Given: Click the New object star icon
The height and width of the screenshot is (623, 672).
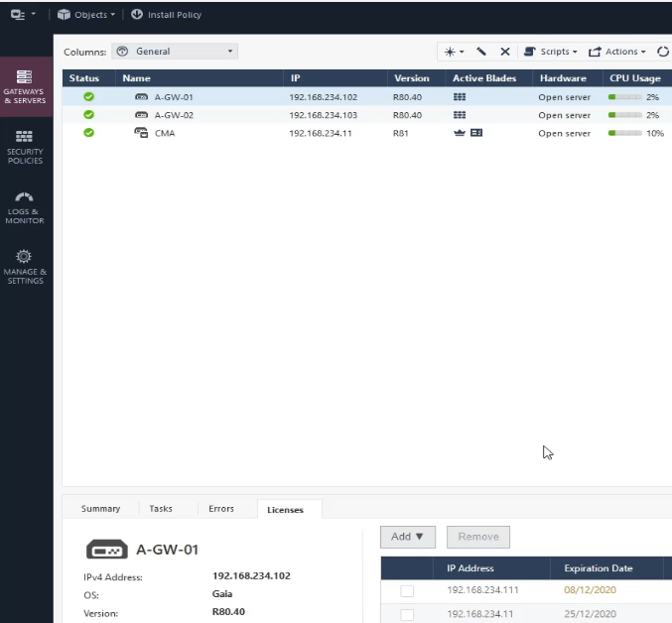Looking at the screenshot, I should click(x=454, y=52).
